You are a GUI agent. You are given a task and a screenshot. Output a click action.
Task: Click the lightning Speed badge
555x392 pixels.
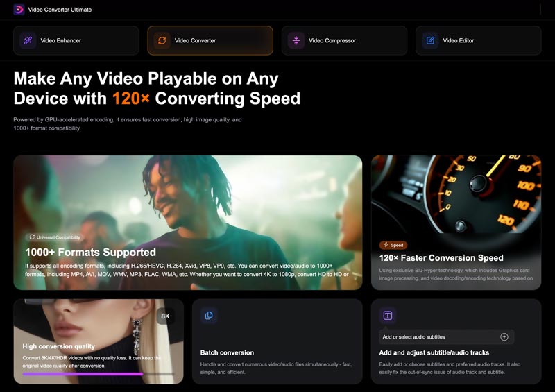(x=393, y=245)
